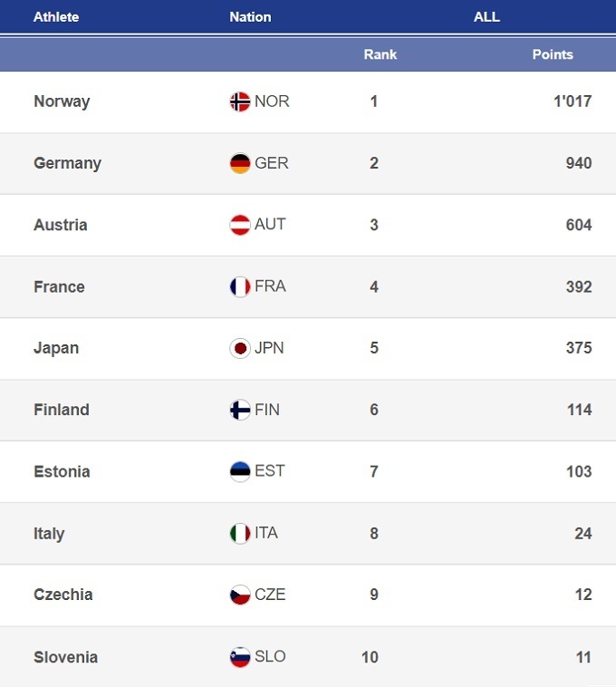
Task: Sort by the Rank subheader
Action: (380, 54)
